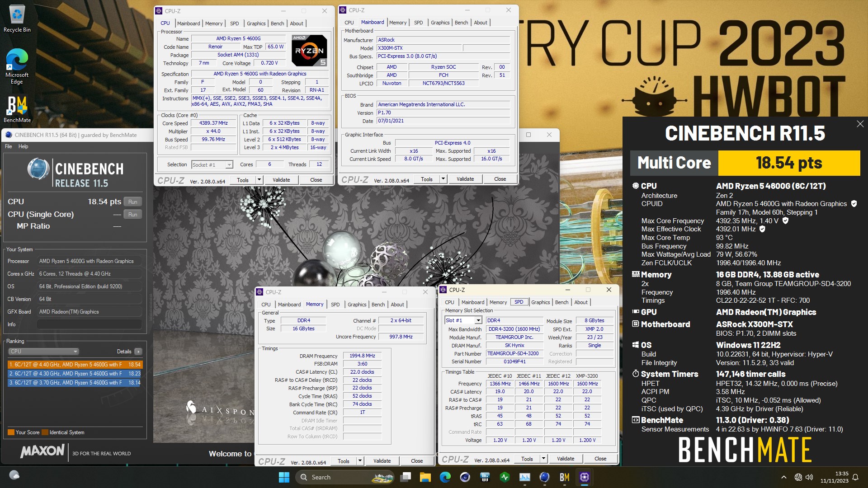The width and height of the screenshot is (868, 488).
Task: Click Tools button in Memory window
Action: (x=344, y=461)
